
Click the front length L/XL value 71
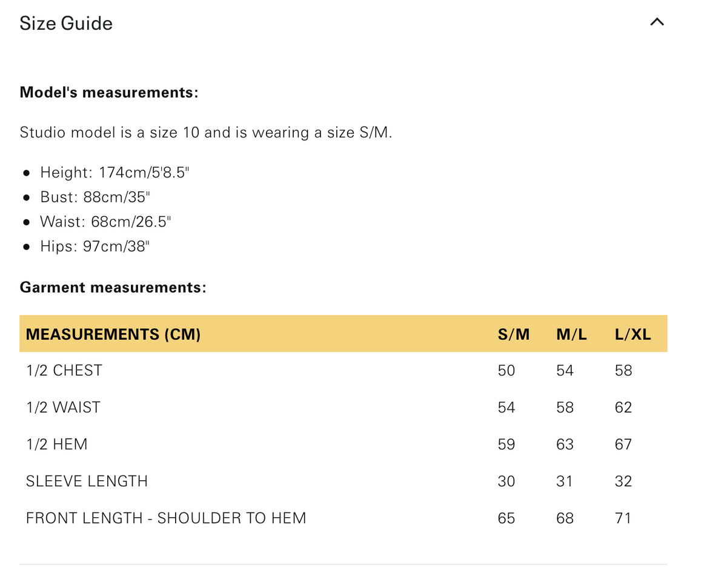[623, 518]
